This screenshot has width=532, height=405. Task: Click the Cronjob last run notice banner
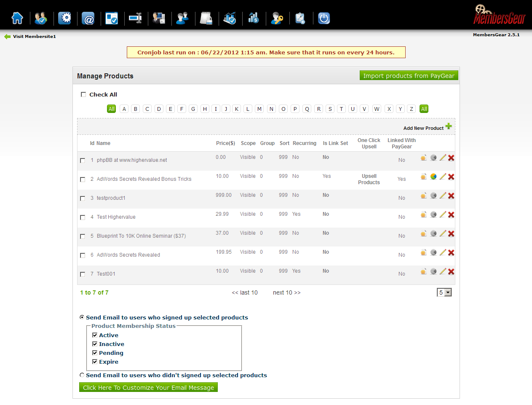coord(266,52)
